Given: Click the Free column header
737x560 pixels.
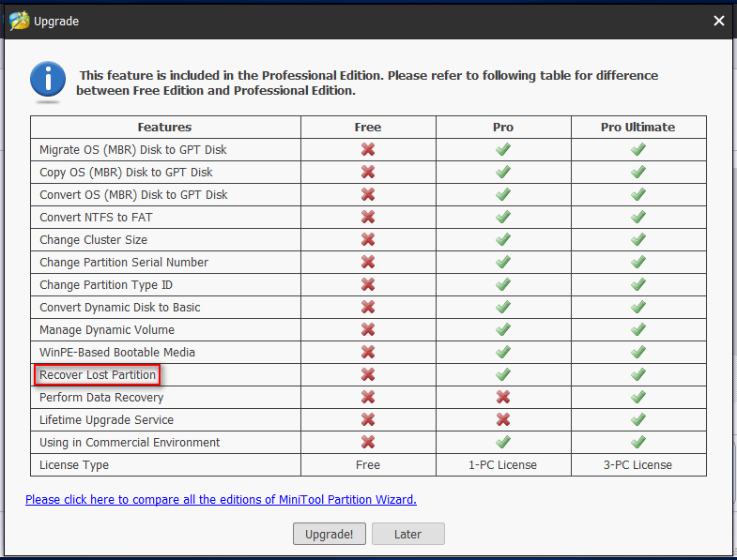Looking at the screenshot, I should pos(367,127).
